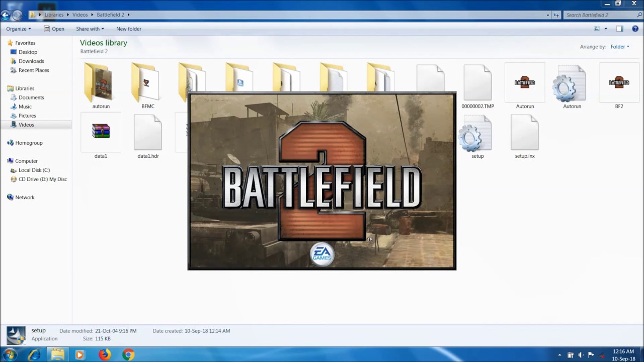Screen dimensions: 644x362
Task: Select Network in the navigation pane
Action: pyautogui.click(x=25, y=197)
